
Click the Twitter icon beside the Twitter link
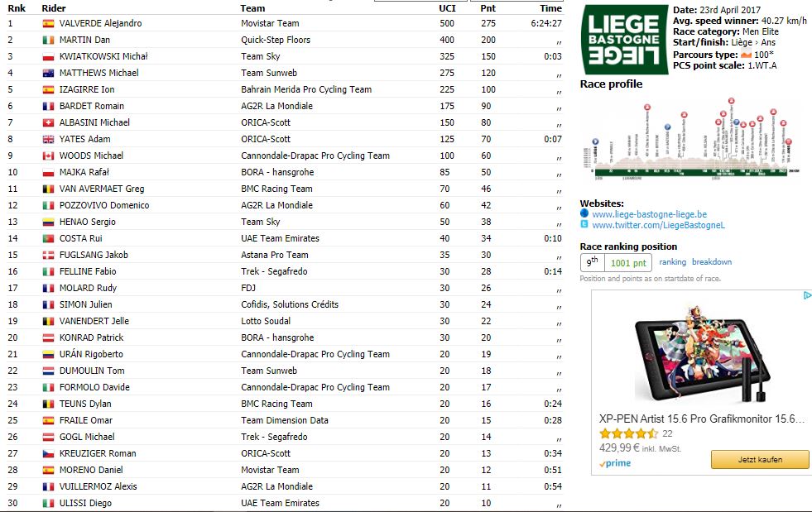[584, 224]
